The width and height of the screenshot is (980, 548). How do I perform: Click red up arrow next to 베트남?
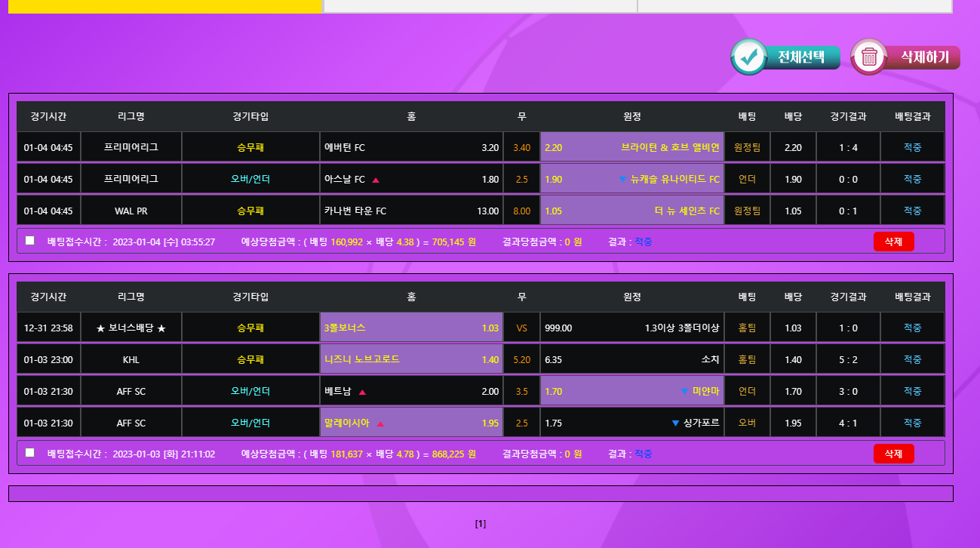[x=362, y=392]
